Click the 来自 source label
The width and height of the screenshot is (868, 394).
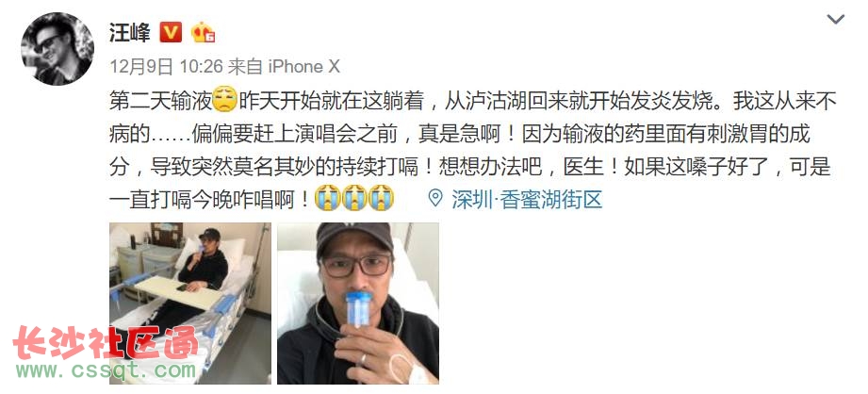(x=245, y=67)
